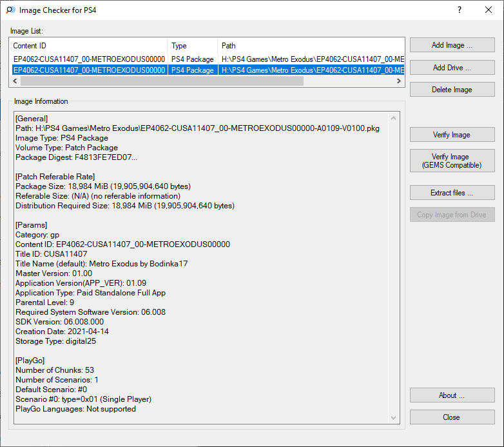
Task: Click the Add Image ... button
Action: click(x=452, y=45)
